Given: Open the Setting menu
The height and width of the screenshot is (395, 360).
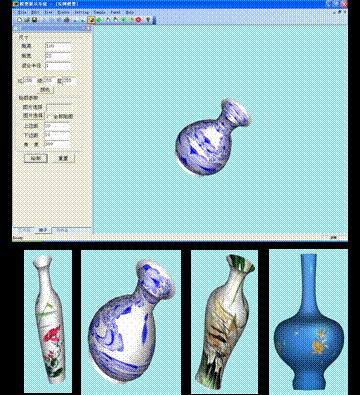Looking at the screenshot, I should point(81,12).
